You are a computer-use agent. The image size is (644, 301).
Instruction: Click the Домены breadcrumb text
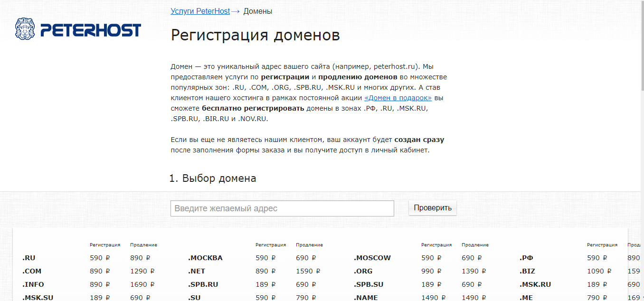pos(258,11)
